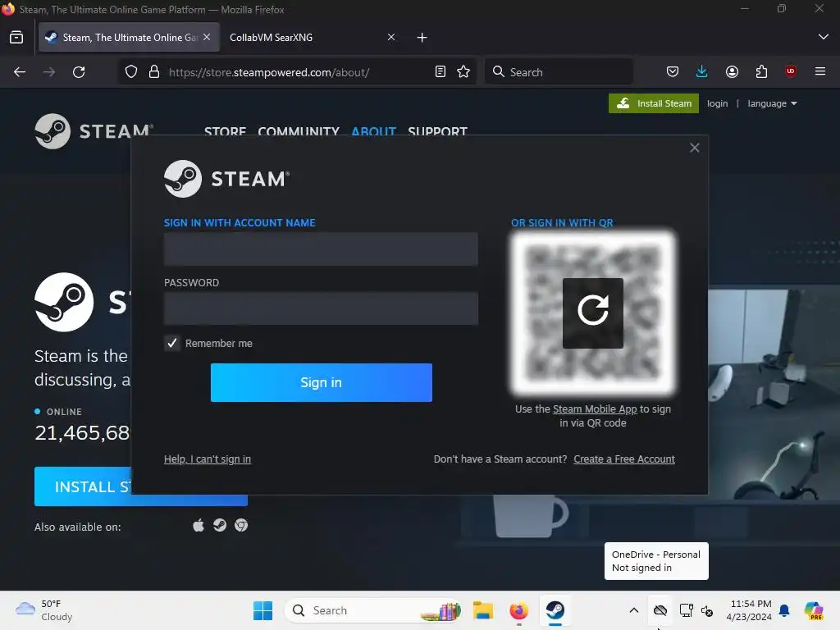Close the Steam sign-in dialog
This screenshot has height=630, width=840.
[x=694, y=148]
